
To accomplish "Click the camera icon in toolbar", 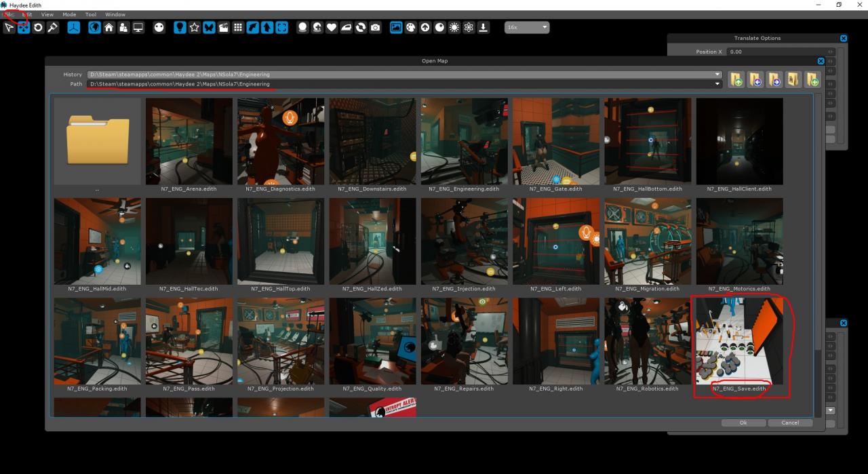I will pos(375,28).
